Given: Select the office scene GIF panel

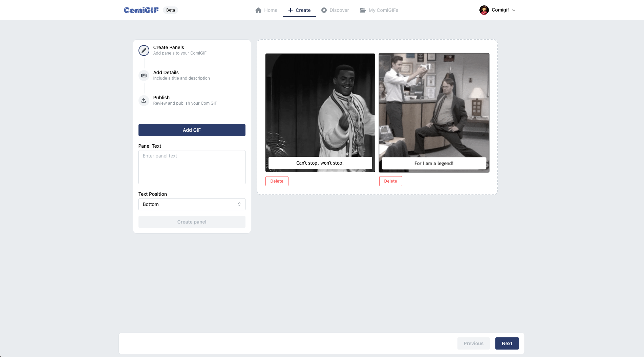Looking at the screenshot, I should (x=434, y=112).
